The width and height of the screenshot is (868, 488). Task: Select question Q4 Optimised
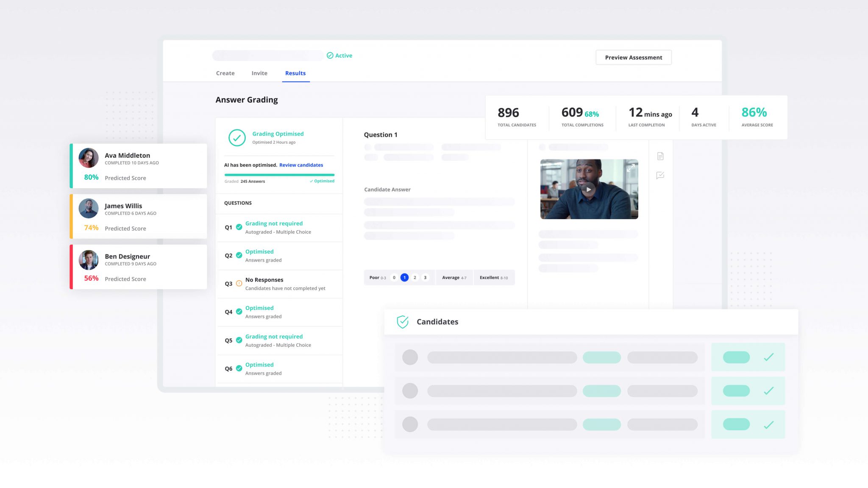point(280,312)
